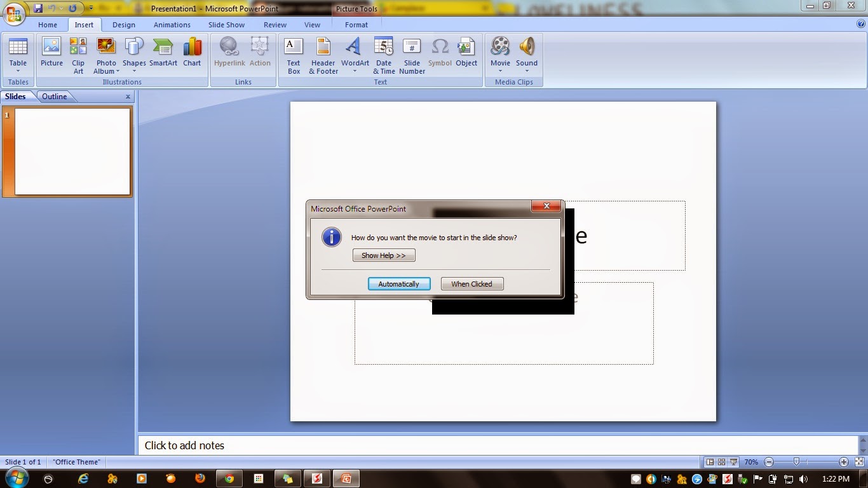Open the Undo history dropdown arrow
The width and height of the screenshot is (868, 488).
tap(61, 8)
